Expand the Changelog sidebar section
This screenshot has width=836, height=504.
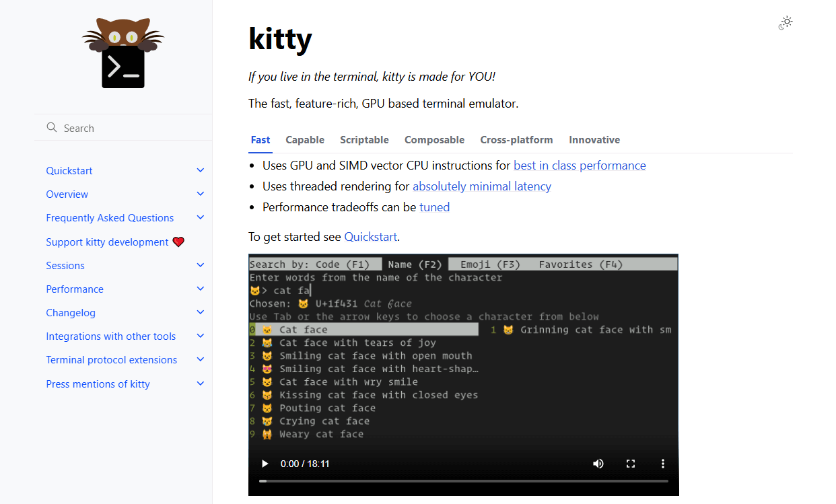pyautogui.click(x=200, y=312)
